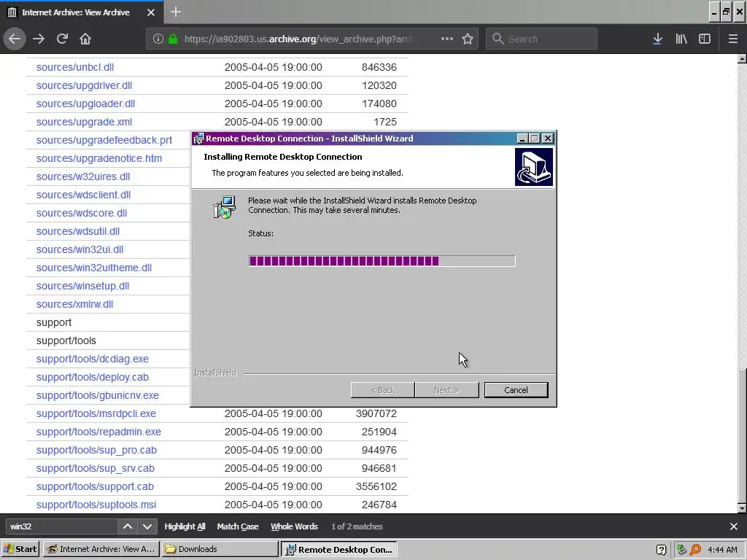The image size is (747, 560).
Task: Toggle Whole Words in find bar
Action: (x=294, y=526)
